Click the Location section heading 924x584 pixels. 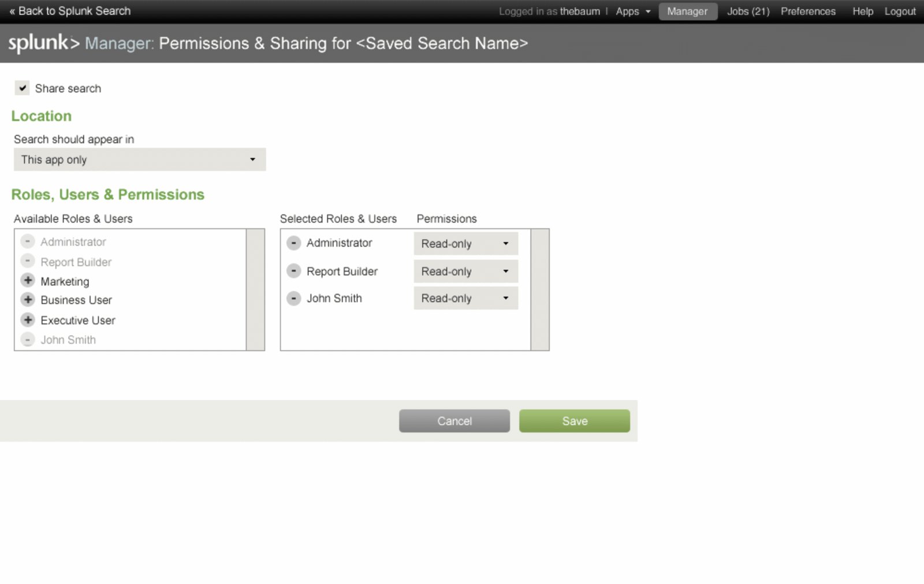tap(42, 116)
